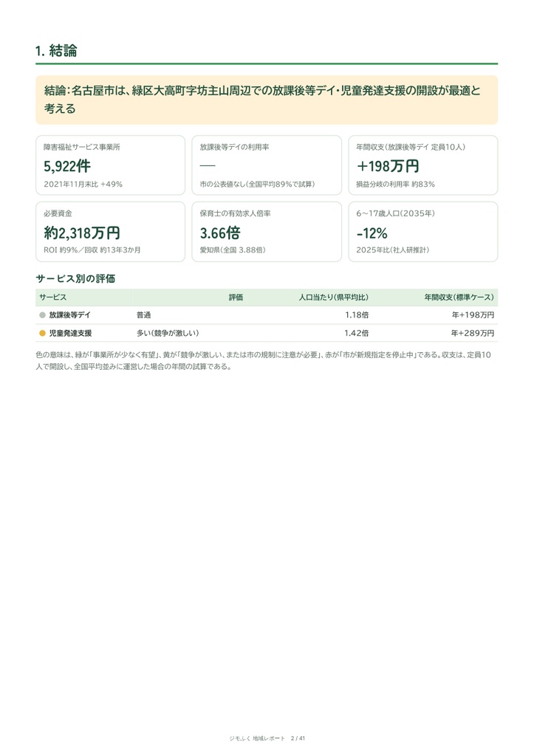534x756 pixels.
Task: Click '市の公表値なし(全国平均89%で試算)' note
Action: pyautogui.click(x=258, y=184)
